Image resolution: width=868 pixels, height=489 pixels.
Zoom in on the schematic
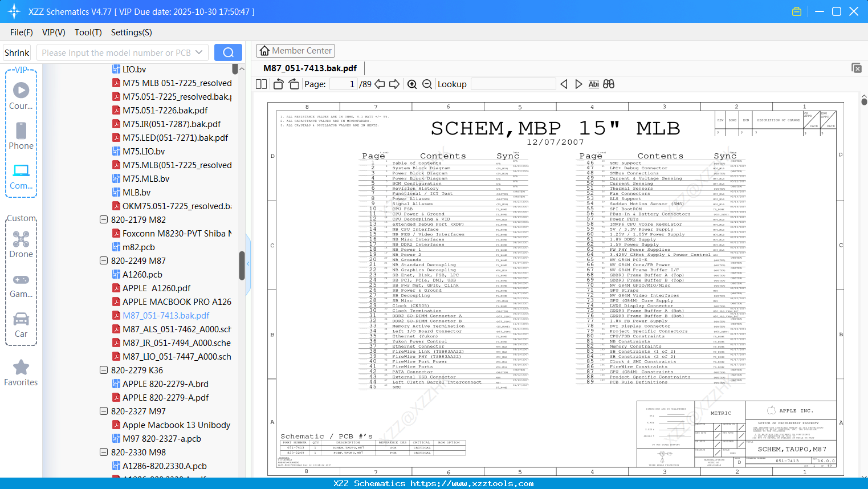tap(412, 84)
